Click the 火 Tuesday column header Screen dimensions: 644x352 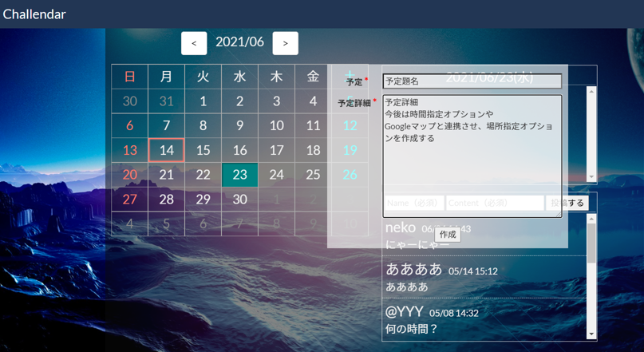tap(203, 77)
